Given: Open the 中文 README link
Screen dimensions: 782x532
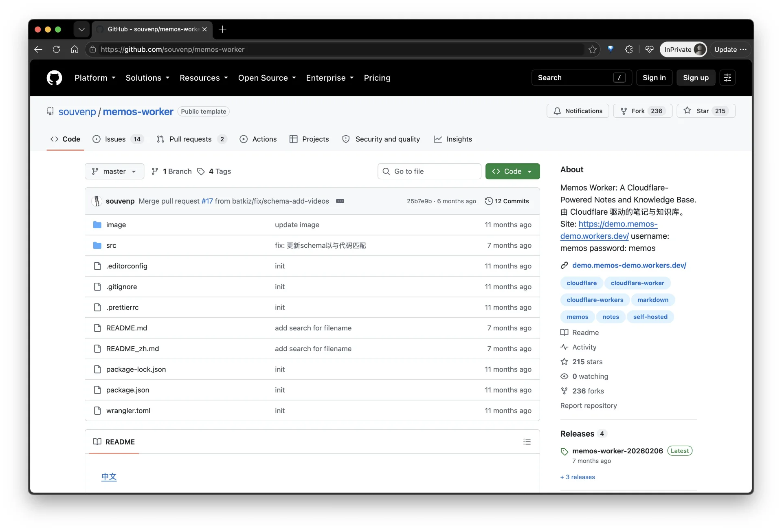Looking at the screenshot, I should (x=109, y=477).
